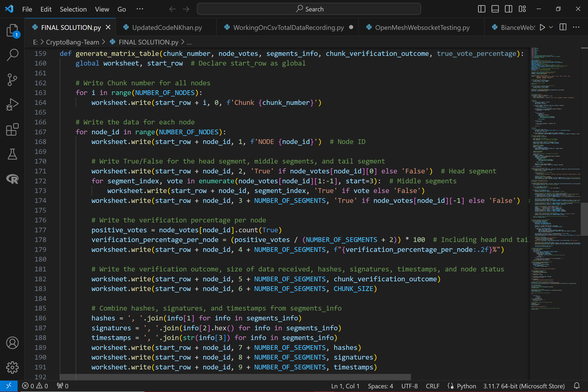
Task: Open the Testing flask view
Action: tap(12, 154)
